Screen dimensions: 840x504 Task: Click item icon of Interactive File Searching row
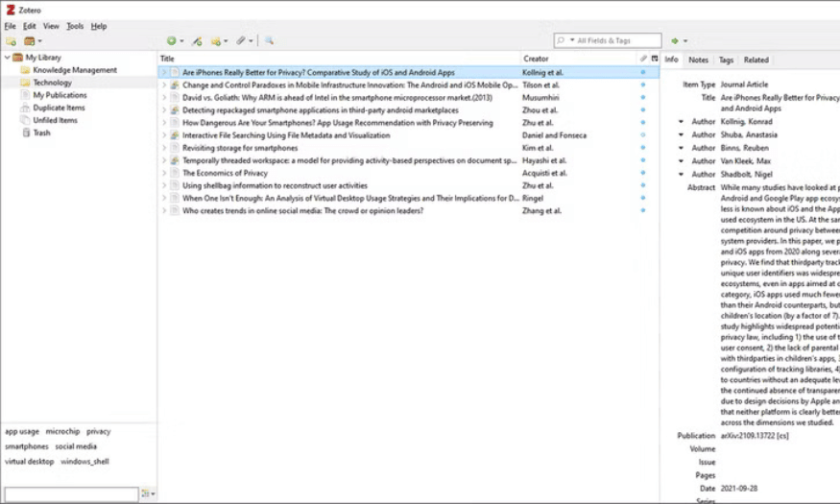(175, 135)
